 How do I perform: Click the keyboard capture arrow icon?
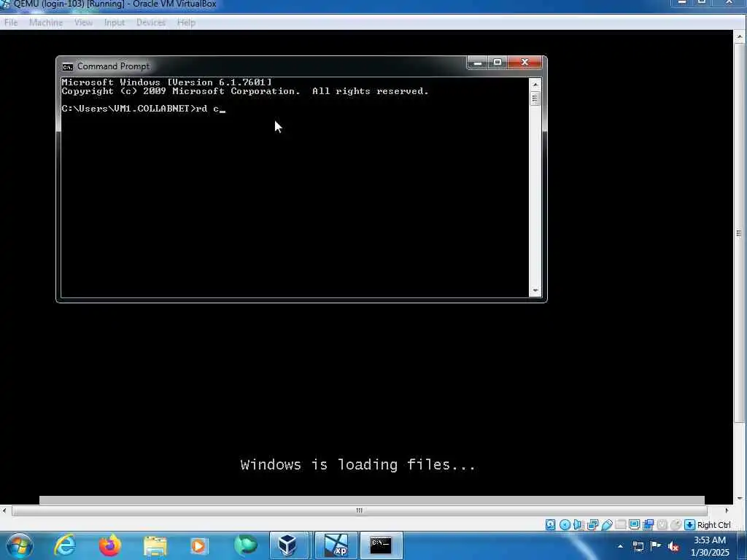pos(689,525)
